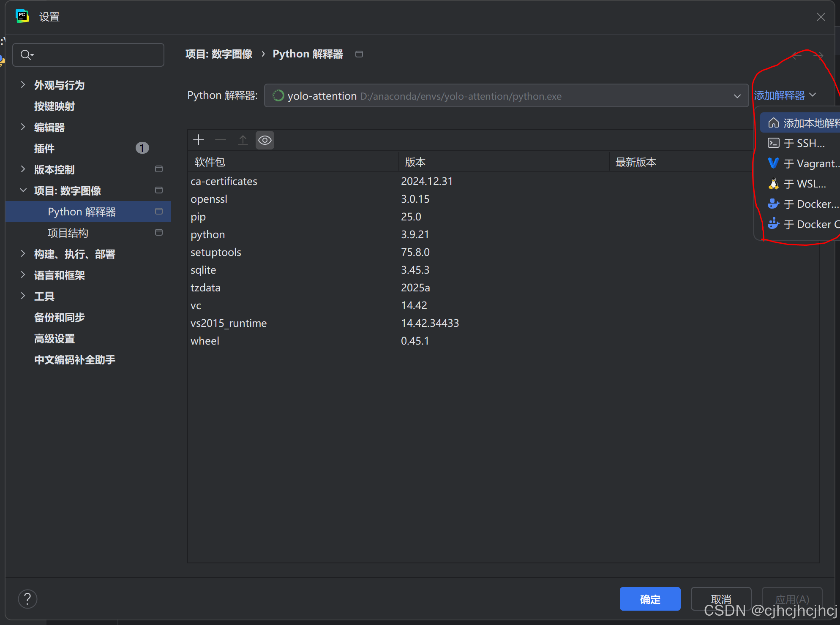The image size is (840, 625).
Task: Click version 14.42.34433 value
Action: point(430,323)
